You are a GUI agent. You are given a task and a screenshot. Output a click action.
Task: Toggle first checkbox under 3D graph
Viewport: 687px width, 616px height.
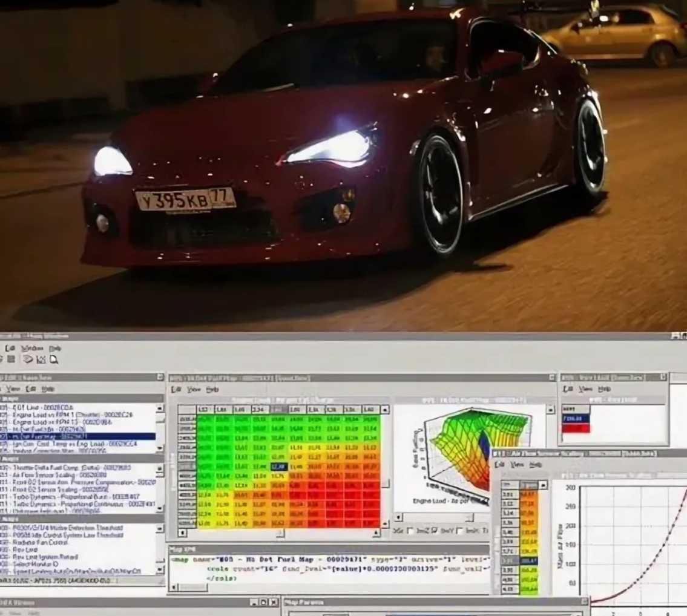[x=410, y=531]
